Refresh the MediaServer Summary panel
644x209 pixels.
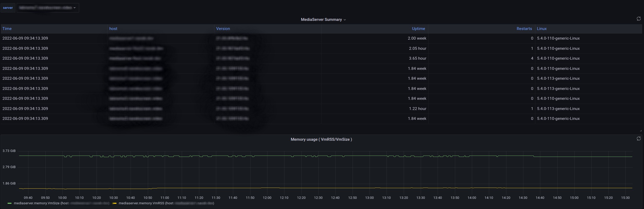[x=639, y=19]
